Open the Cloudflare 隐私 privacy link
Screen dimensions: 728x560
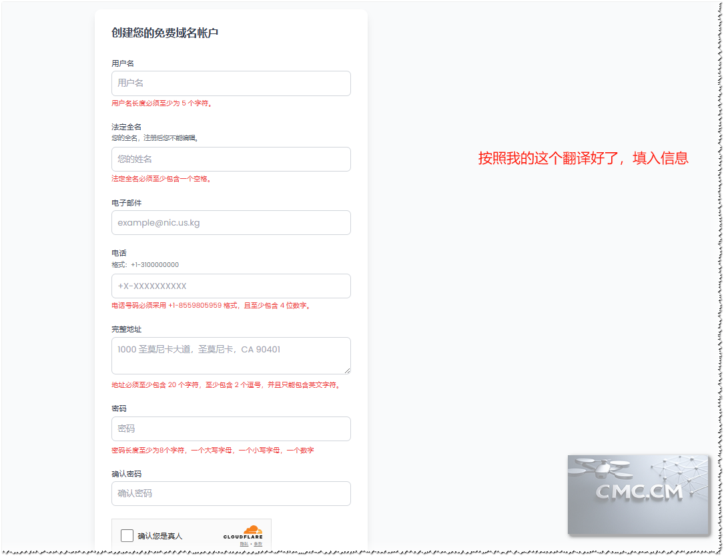point(244,544)
